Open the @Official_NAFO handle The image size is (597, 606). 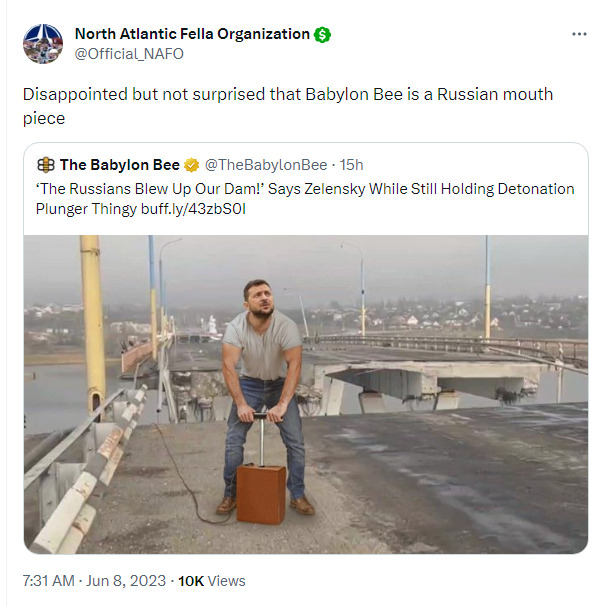[x=129, y=54]
